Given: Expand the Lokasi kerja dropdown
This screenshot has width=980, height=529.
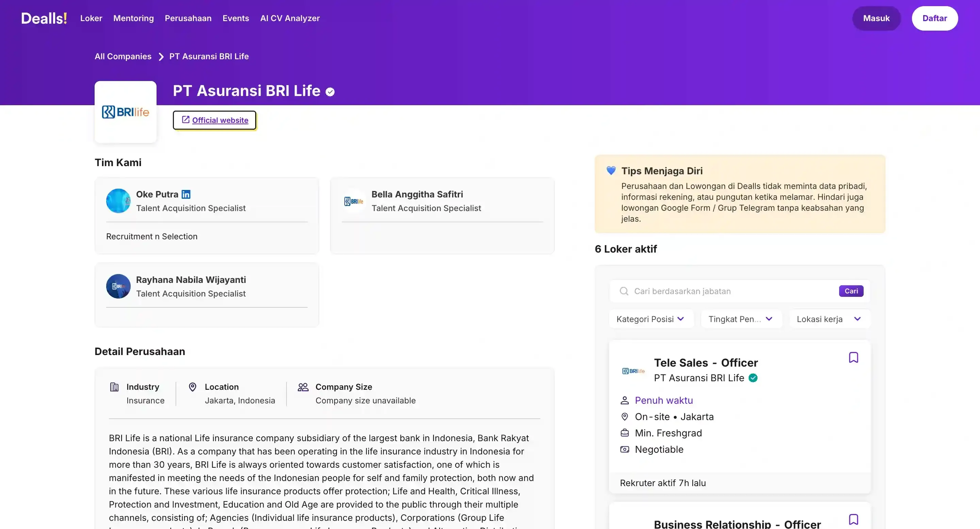Looking at the screenshot, I should [x=830, y=319].
